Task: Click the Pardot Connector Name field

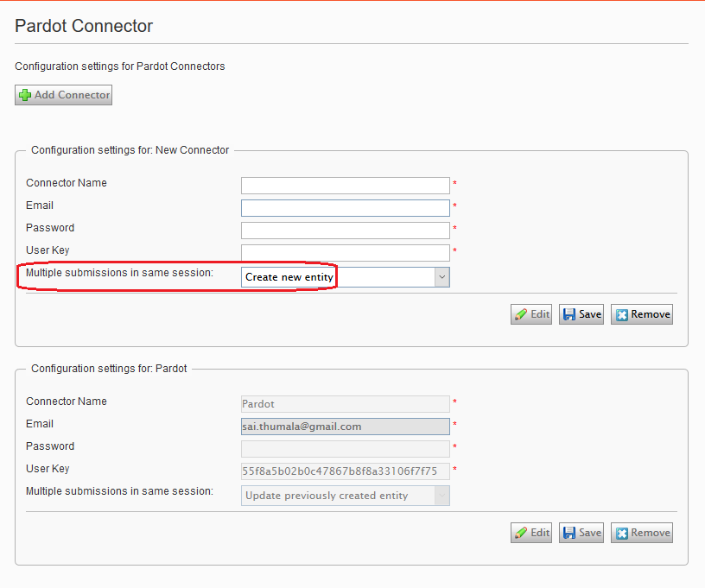Action: [345, 404]
